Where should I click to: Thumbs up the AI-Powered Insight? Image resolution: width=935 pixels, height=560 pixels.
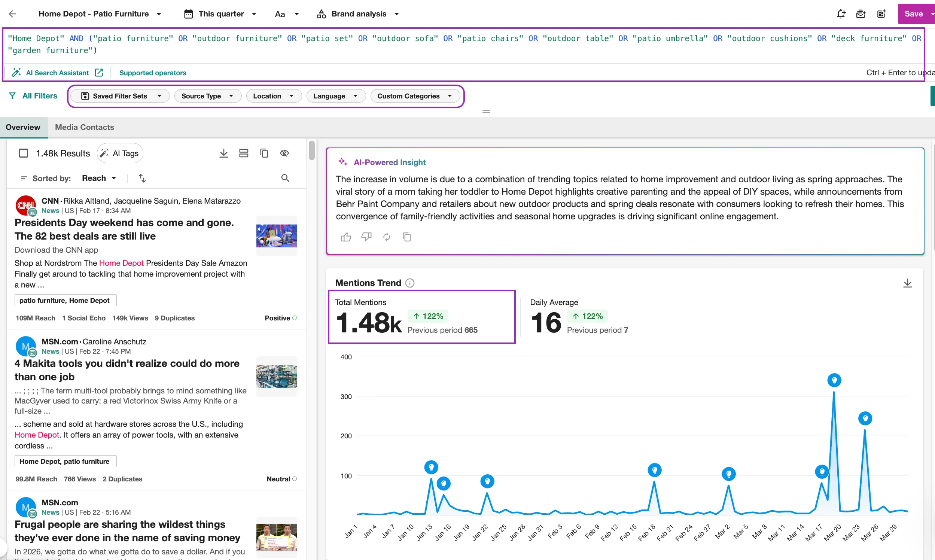pos(345,237)
